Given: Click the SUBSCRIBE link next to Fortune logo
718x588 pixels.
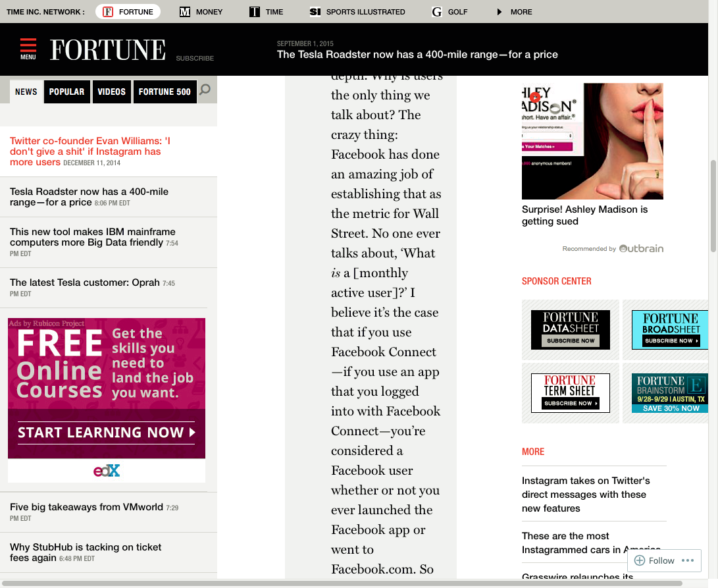Looking at the screenshot, I should [195, 58].
